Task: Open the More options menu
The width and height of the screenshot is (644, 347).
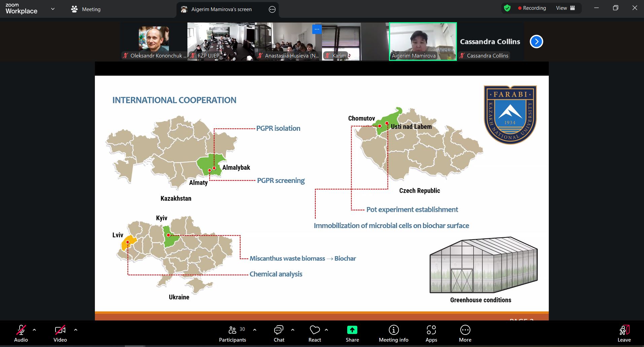Action: (465, 334)
